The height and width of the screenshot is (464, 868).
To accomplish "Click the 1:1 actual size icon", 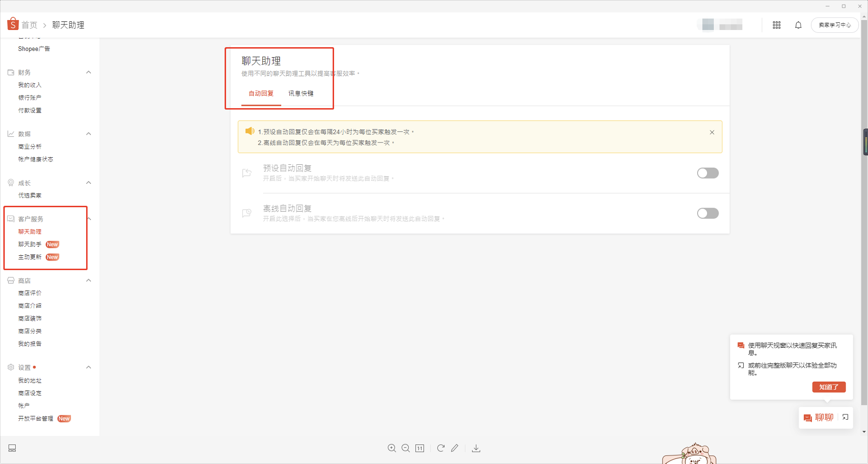I will [x=420, y=448].
